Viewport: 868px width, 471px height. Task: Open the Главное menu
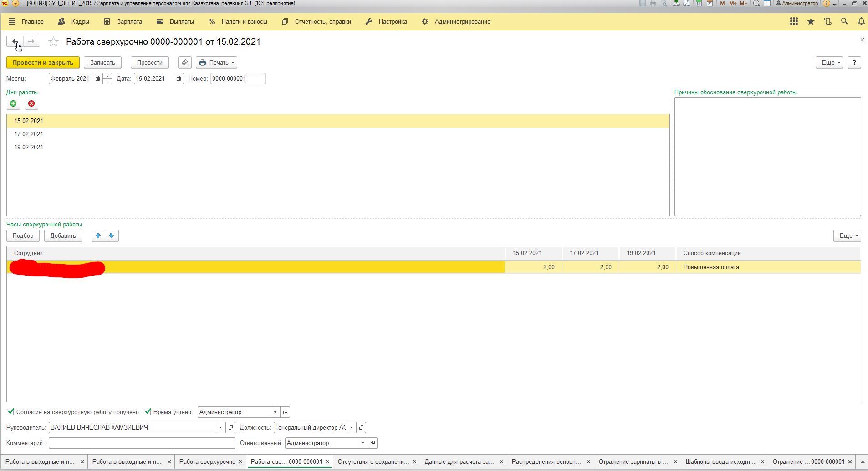(x=26, y=21)
